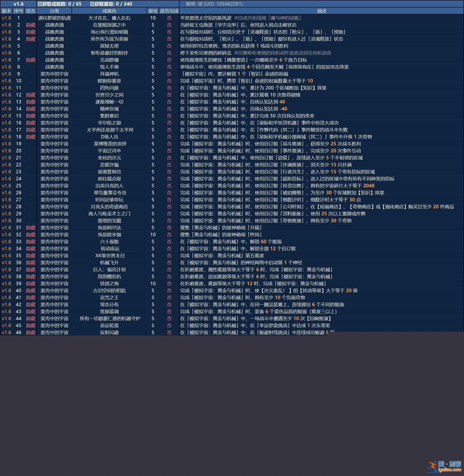The height and width of the screenshot is (476, 464).
Task: Select achievement name 我心我行澄如明镜
Action: click(109, 32)
